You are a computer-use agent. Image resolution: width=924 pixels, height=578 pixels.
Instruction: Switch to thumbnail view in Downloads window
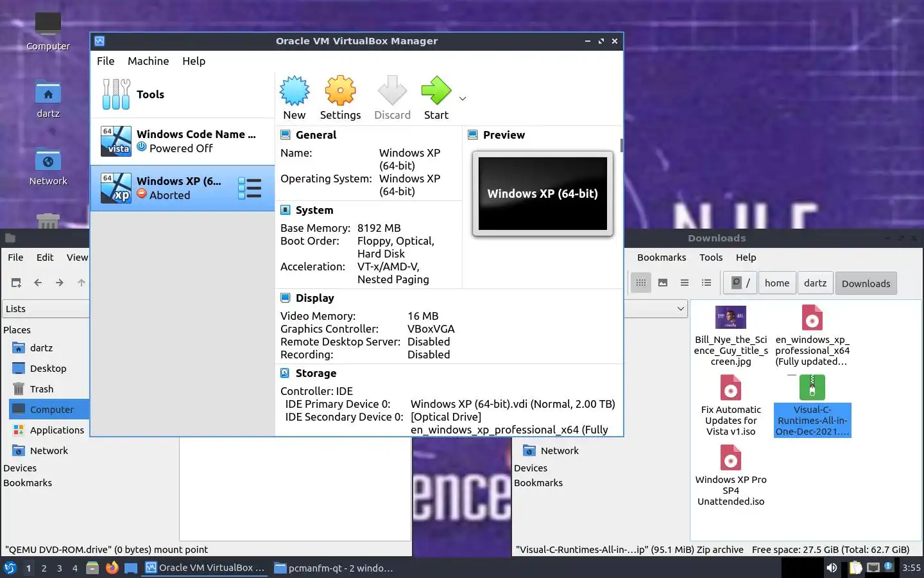[x=663, y=283]
